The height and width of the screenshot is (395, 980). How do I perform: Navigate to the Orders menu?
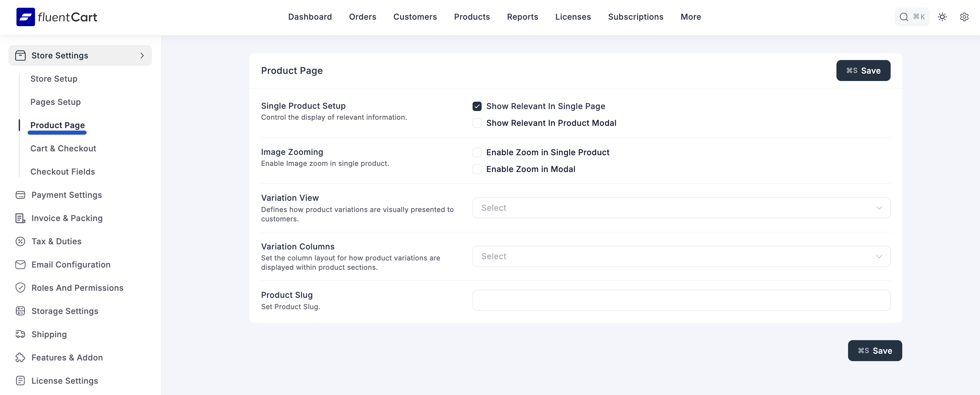tap(362, 17)
